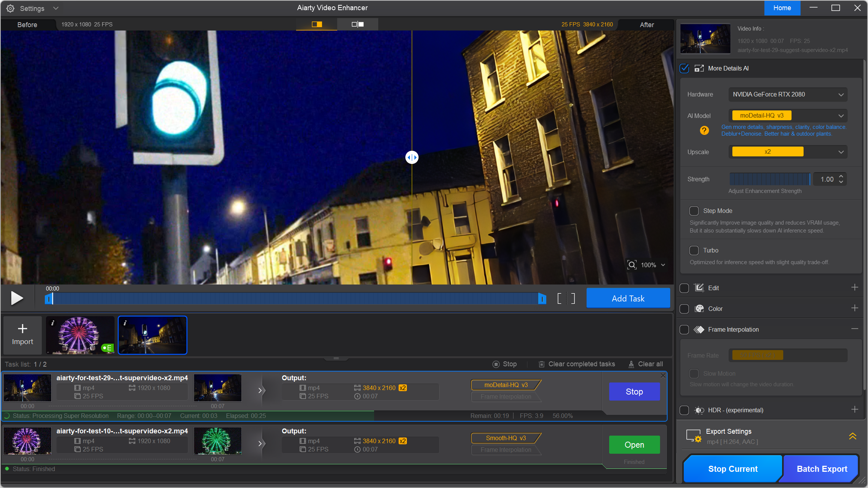Click the Play button below the preview
The width and height of the screenshot is (868, 488).
click(x=17, y=298)
